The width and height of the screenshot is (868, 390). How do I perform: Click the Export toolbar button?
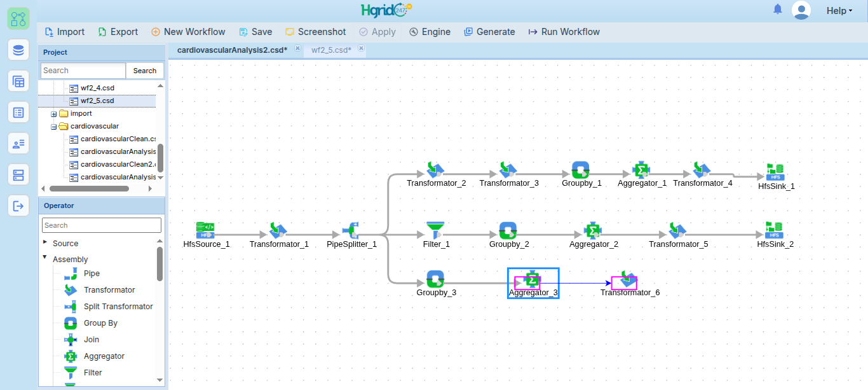[x=118, y=32]
